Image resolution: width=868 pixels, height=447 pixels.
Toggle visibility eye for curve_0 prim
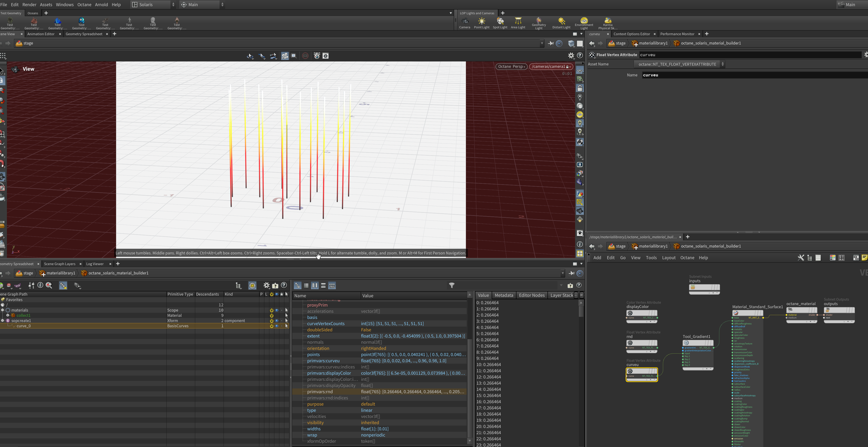pos(277,326)
